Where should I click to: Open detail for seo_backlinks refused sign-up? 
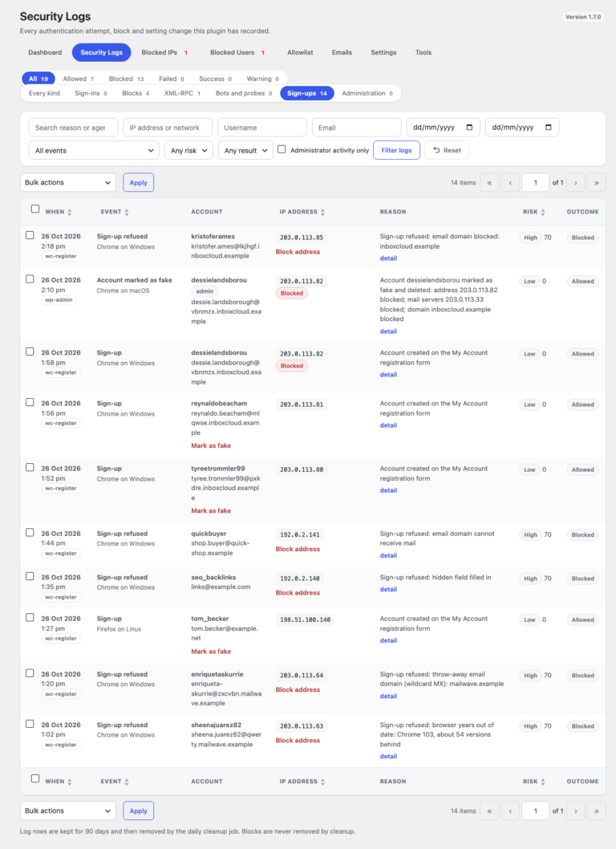[x=388, y=589]
